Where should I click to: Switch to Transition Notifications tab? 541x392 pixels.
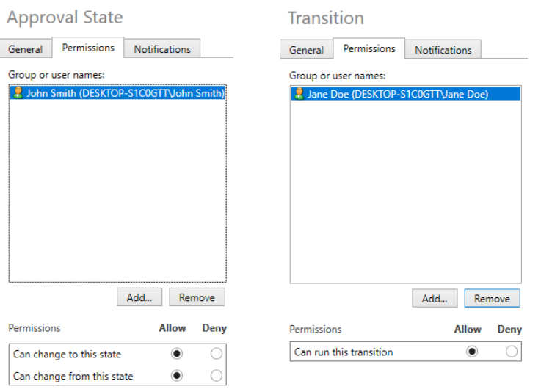click(x=443, y=50)
